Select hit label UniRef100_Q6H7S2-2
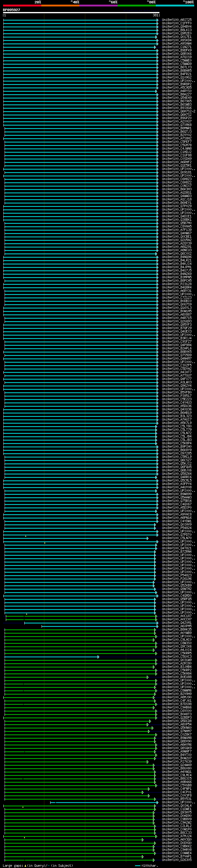This screenshot has width=197, height=868. (x=179, y=111)
